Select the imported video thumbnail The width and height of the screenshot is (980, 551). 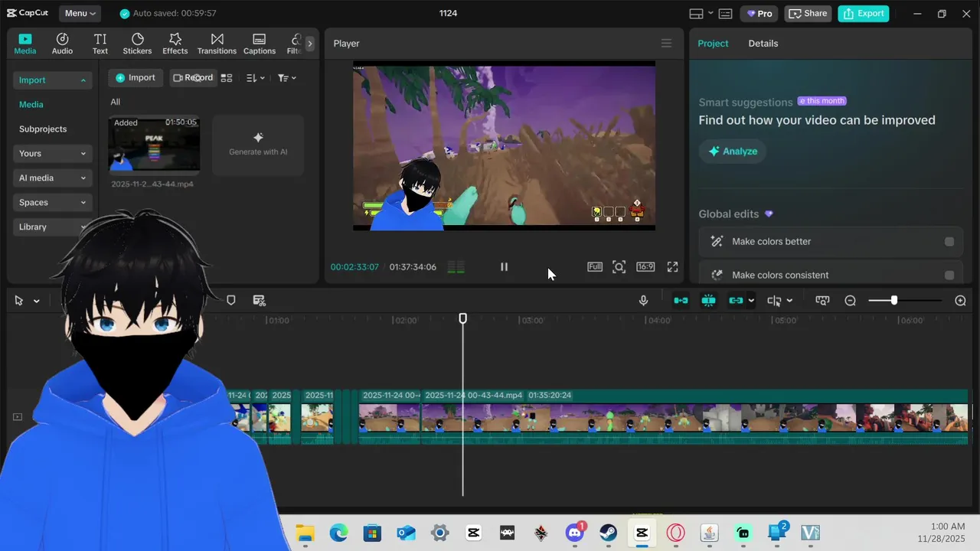(154, 145)
